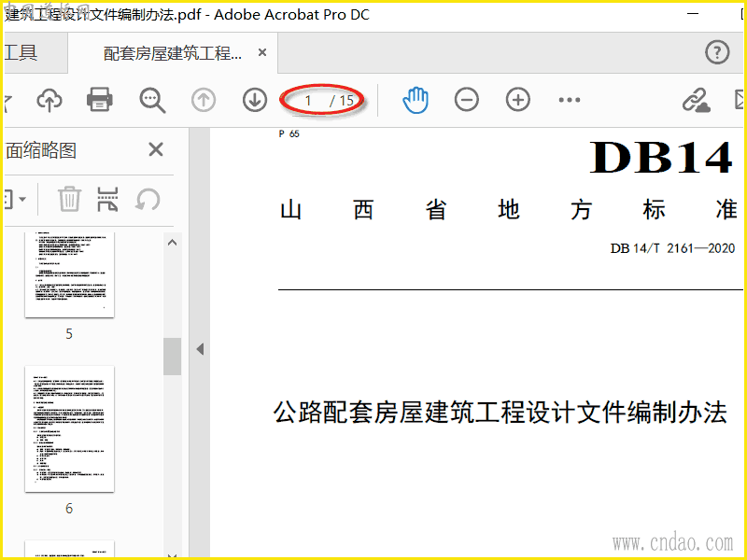Click the current page number field
The image size is (747, 560).
point(308,101)
